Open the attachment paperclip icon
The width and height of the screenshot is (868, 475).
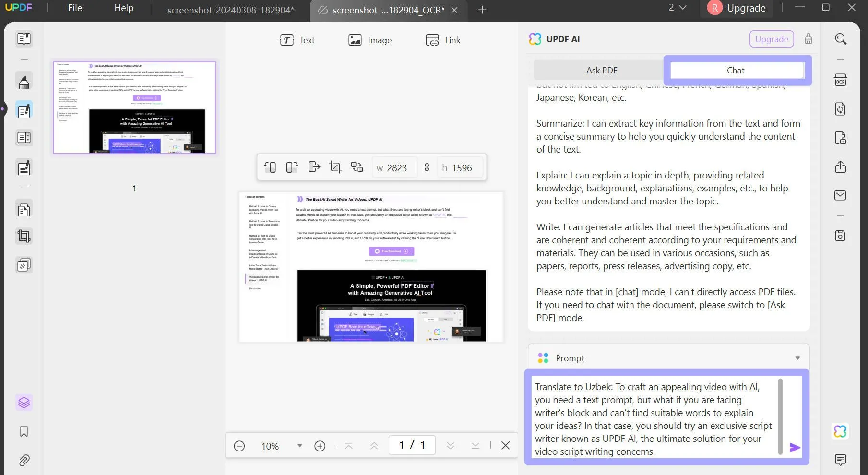click(24, 461)
